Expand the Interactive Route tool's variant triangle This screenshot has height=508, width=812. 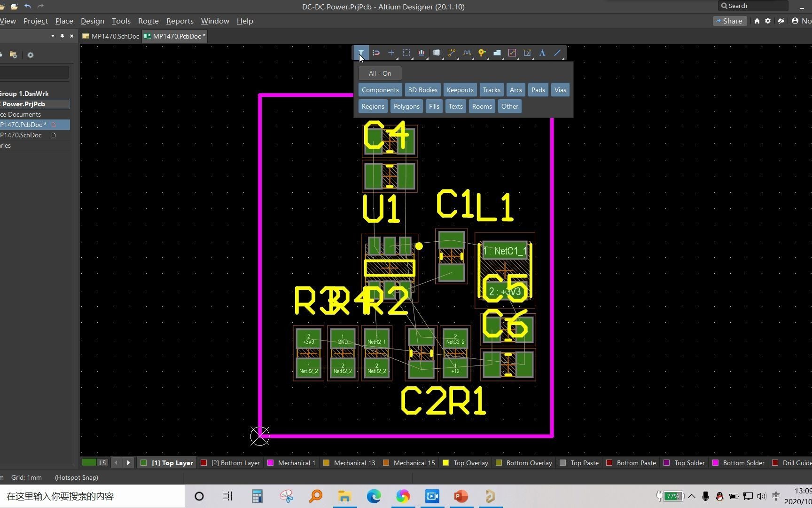(458, 58)
